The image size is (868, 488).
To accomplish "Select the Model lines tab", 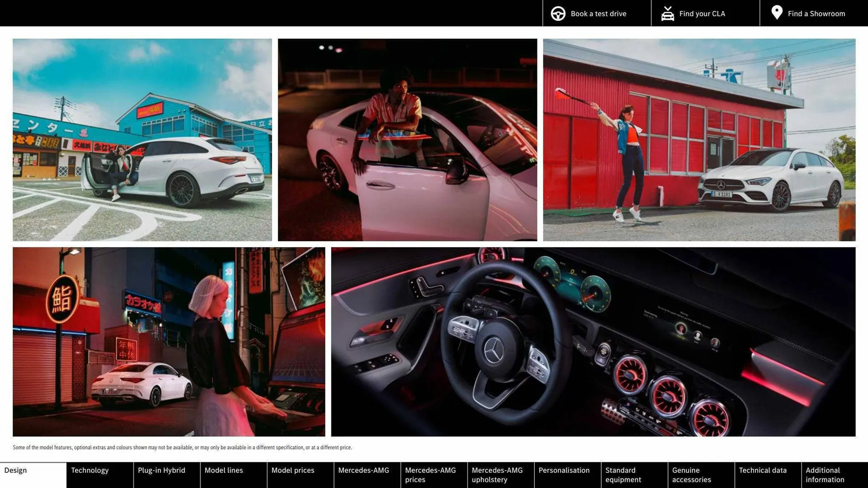I will click(223, 470).
